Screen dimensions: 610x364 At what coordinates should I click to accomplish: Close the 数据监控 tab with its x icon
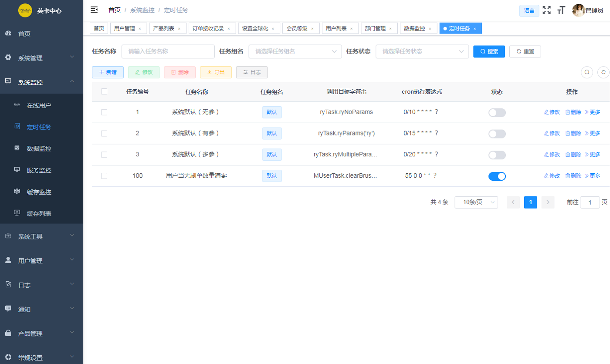(x=430, y=29)
